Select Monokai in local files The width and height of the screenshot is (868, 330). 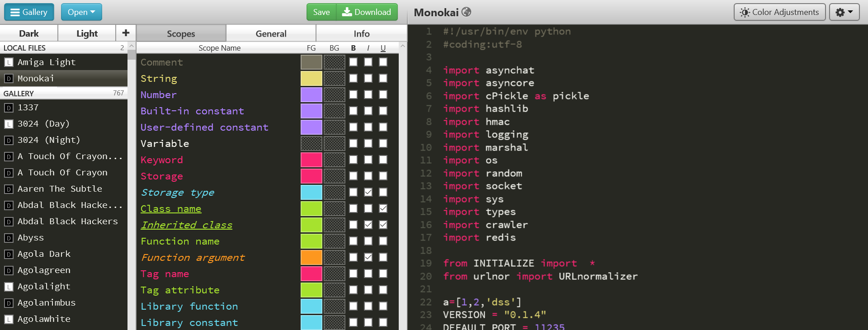pos(64,78)
